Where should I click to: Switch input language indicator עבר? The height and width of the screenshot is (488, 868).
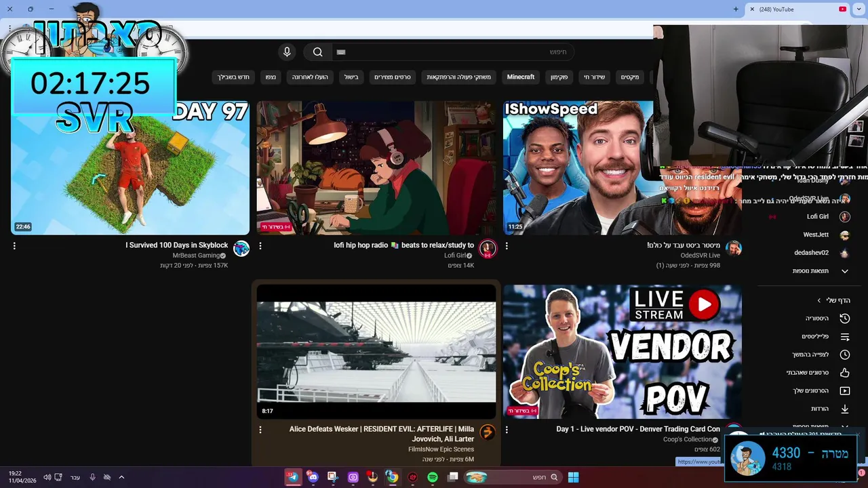pyautogui.click(x=75, y=477)
